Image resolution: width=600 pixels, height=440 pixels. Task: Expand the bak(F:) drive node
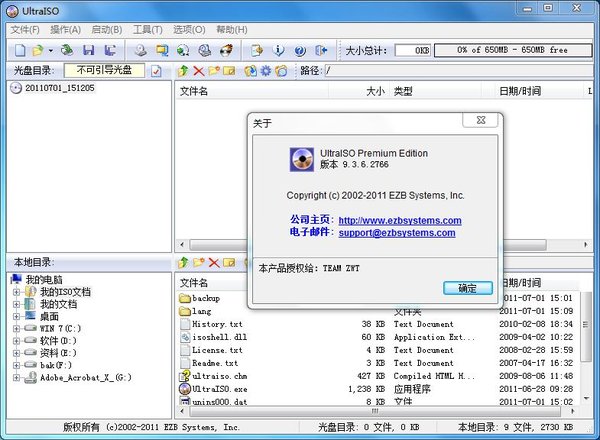coord(16,365)
